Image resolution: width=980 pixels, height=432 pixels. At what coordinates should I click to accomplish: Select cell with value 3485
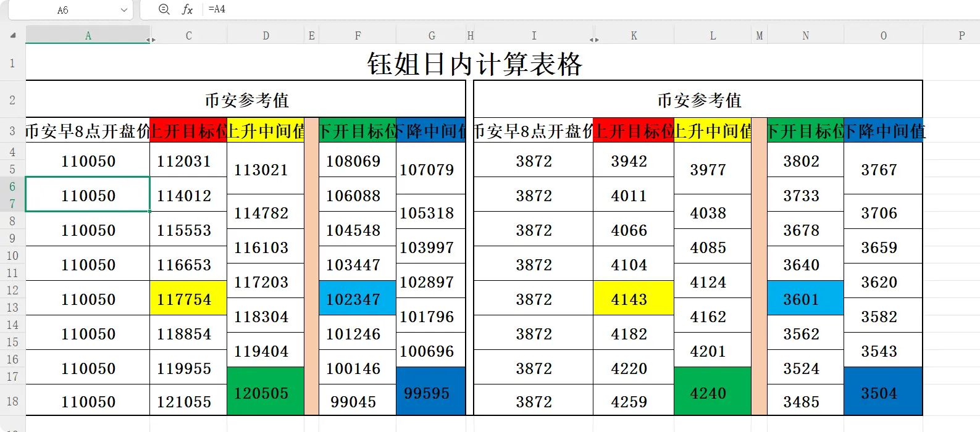(805, 401)
